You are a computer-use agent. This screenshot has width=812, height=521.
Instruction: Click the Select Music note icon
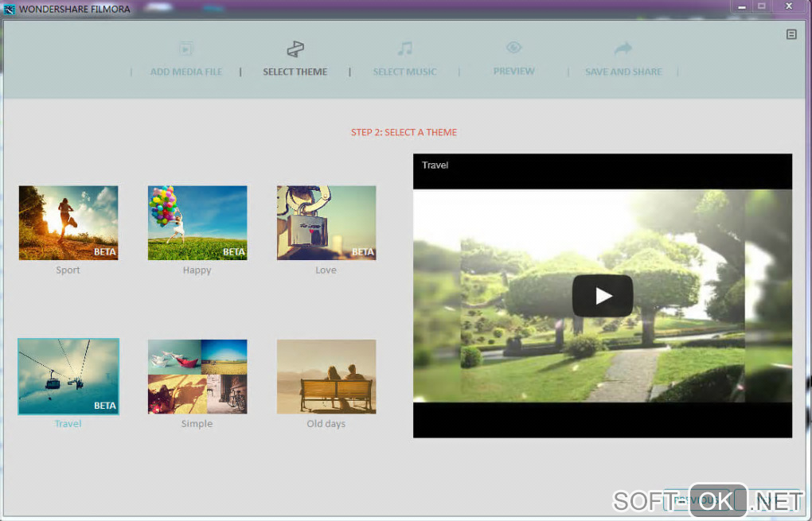tap(404, 49)
